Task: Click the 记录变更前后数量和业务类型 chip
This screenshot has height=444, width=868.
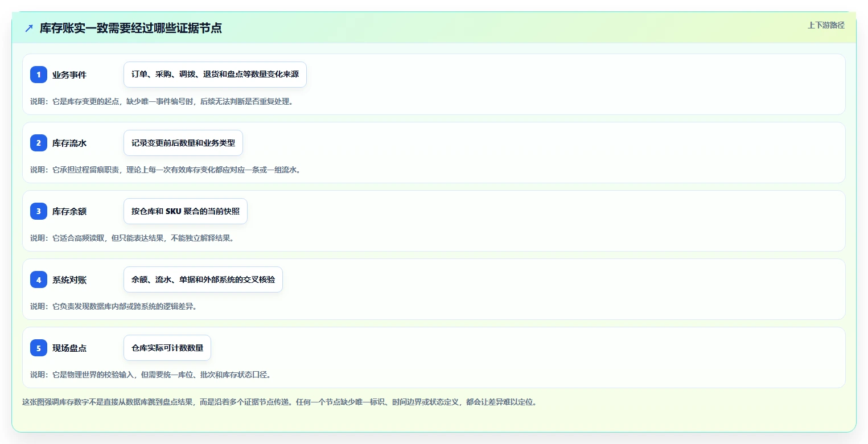Action: click(183, 143)
